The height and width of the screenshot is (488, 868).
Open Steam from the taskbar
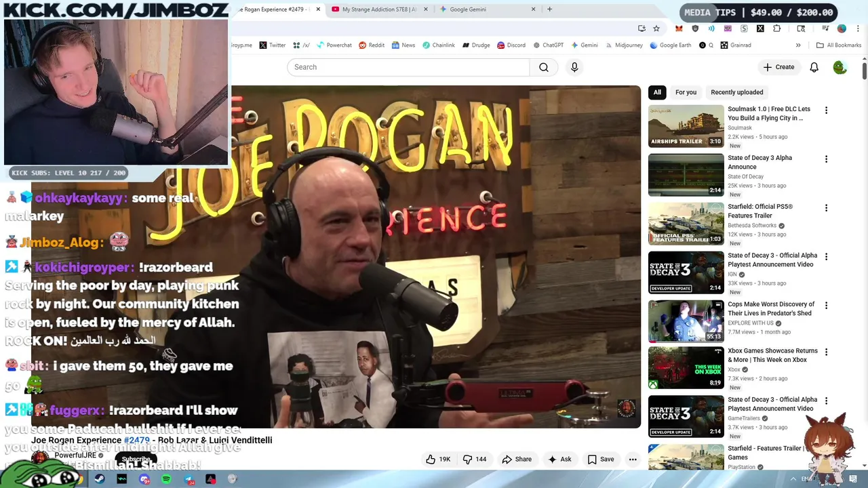point(100,479)
